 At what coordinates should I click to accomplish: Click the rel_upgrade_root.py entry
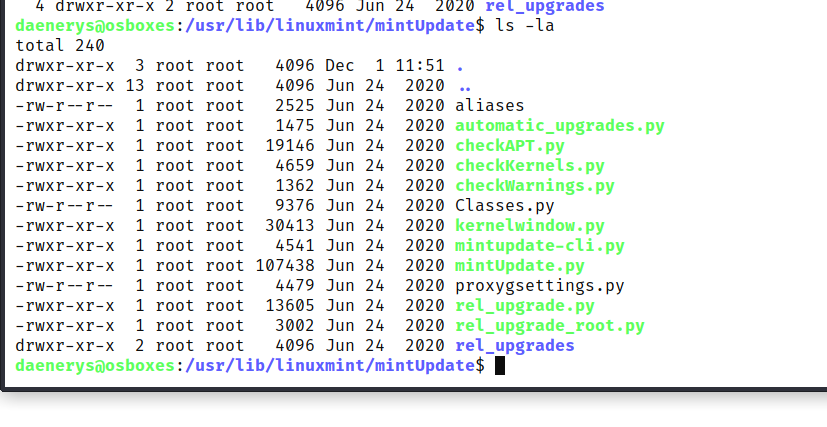(550, 326)
